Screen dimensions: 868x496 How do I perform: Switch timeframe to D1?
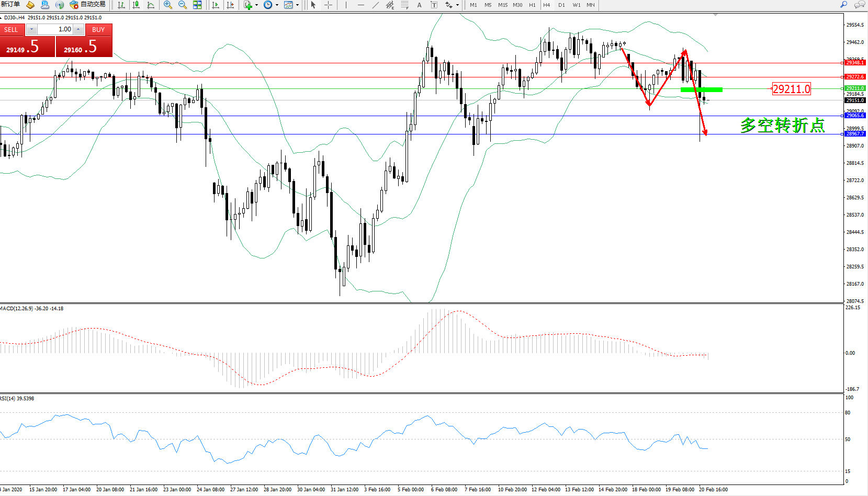[x=561, y=5]
